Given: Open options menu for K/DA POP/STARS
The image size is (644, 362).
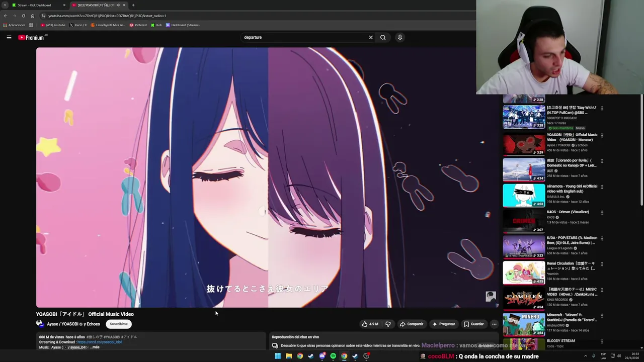Looking at the screenshot, I should click(602, 238).
